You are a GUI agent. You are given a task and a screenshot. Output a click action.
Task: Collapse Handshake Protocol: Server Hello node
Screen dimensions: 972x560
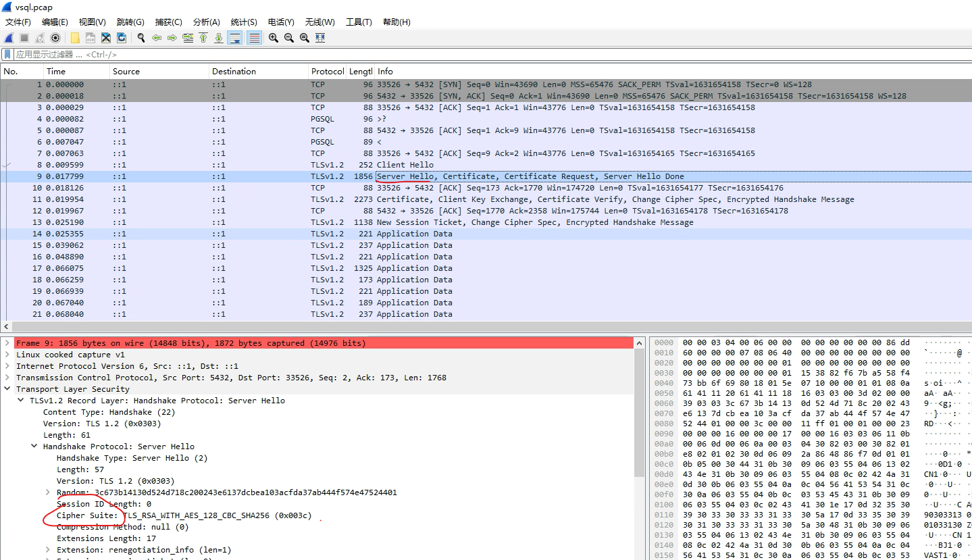tap(34, 447)
